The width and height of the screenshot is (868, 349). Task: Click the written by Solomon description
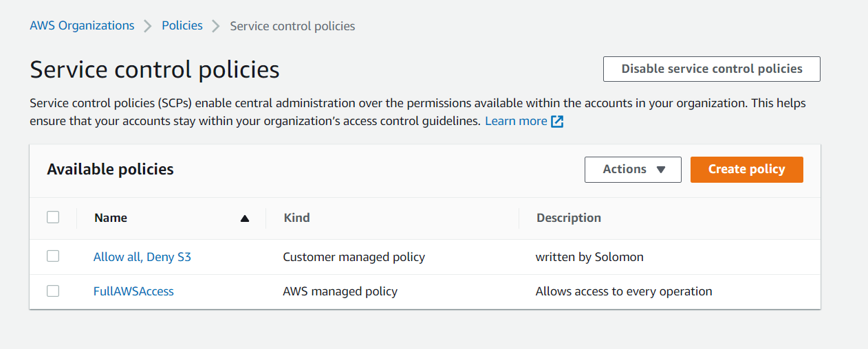pyautogui.click(x=589, y=257)
